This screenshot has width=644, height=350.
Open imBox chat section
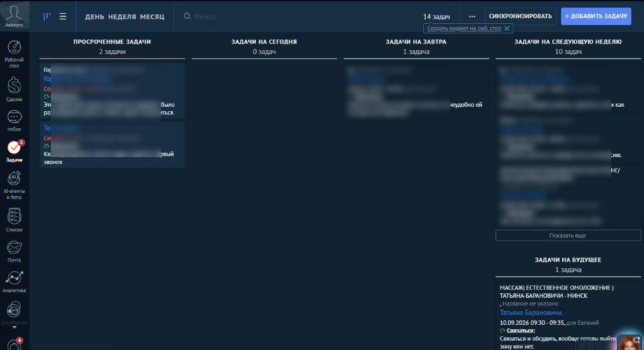click(x=14, y=121)
